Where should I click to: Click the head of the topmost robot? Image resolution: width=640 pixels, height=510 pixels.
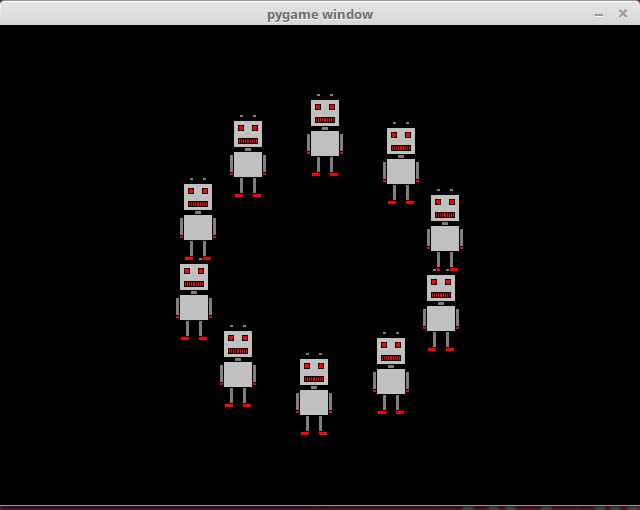pyautogui.click(x=325, y=113)
